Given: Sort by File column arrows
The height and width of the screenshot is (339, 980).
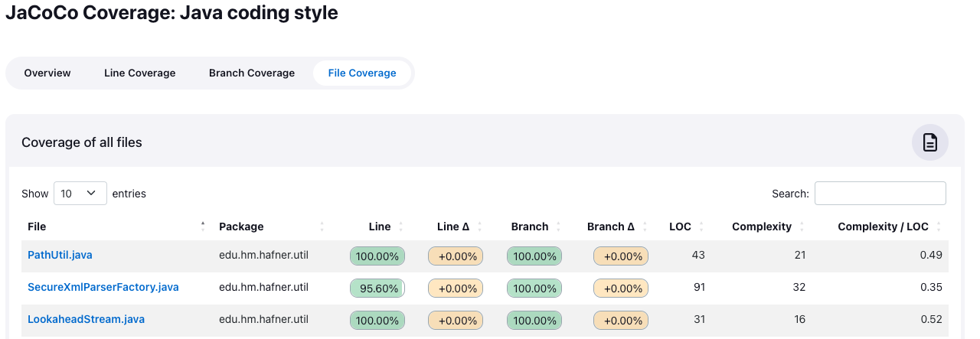Looking at the screenshot, I should [x=203, y=227].
